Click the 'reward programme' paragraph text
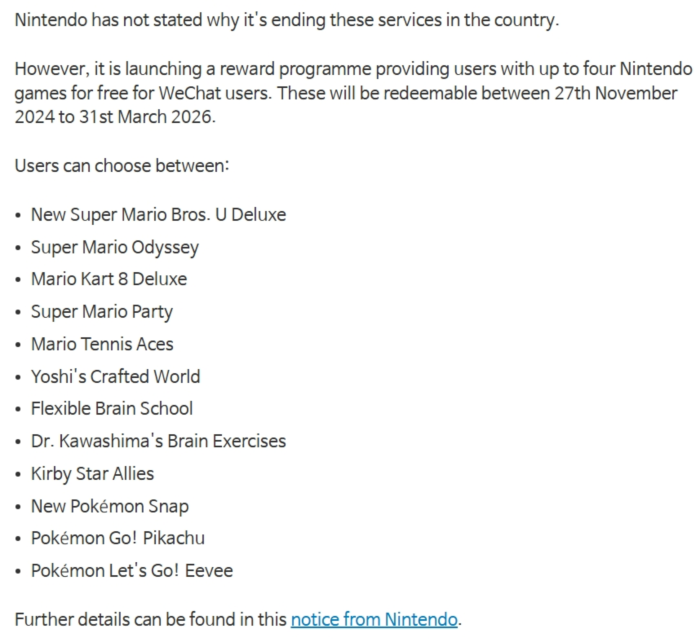 point(353,93)
